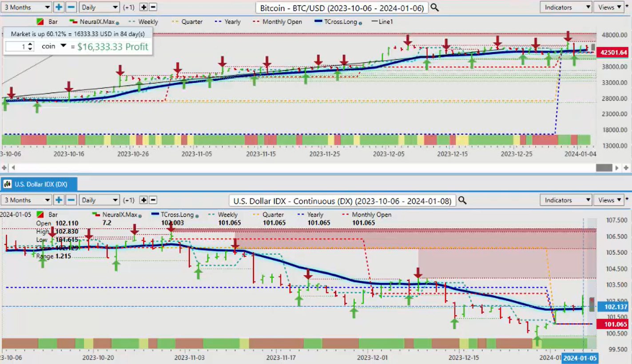Image resolution: width=632 pixels, height=364 pixels.
Task: Open Indicators dropdown on Dollar IDX chart
Action: click(x=566, y=200)
